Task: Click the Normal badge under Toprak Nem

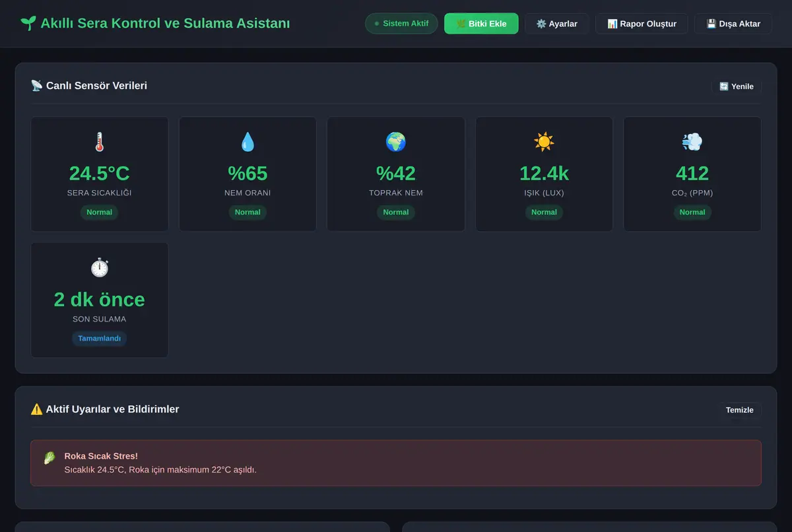Action: [396, 213]
